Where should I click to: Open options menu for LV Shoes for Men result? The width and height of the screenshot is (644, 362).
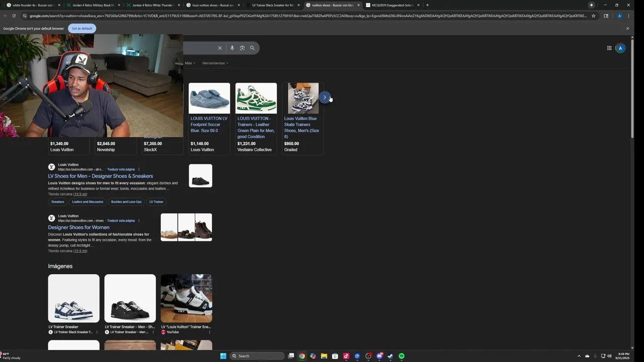[x=139, y=169]
